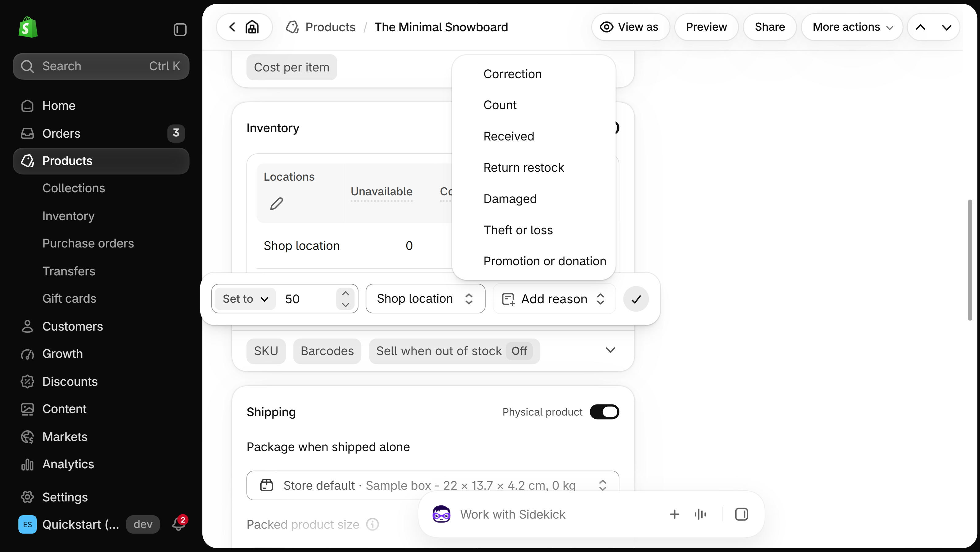Open the Set to dropdown
The image size is (980, 552).
click(x=245, y=299)
